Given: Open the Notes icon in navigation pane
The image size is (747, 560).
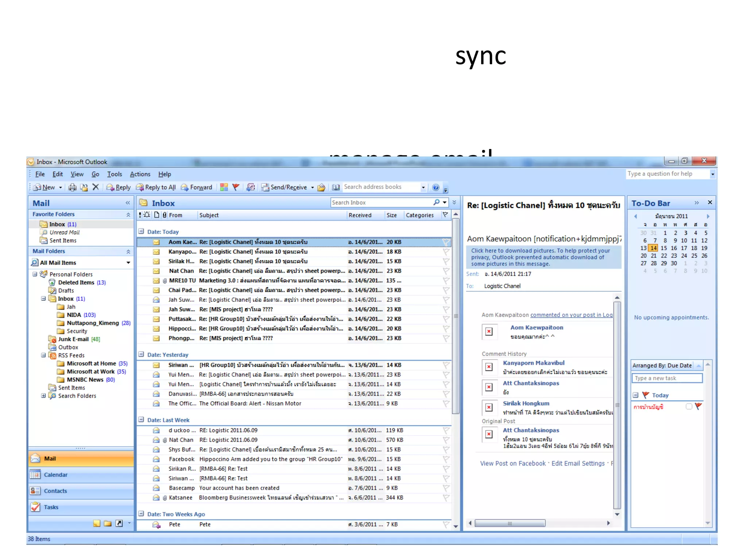Looking at the screenshot, I should coord(97,524).
